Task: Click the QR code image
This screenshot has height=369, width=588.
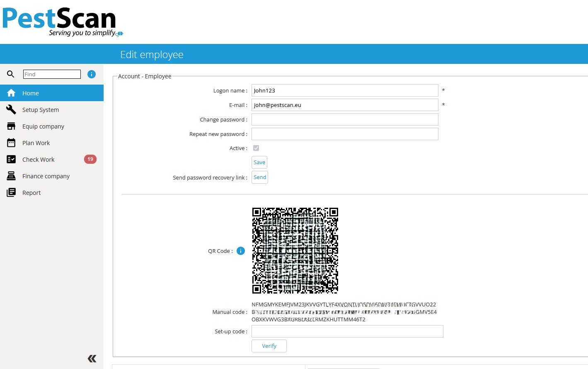Action: (x=295, y=250)
